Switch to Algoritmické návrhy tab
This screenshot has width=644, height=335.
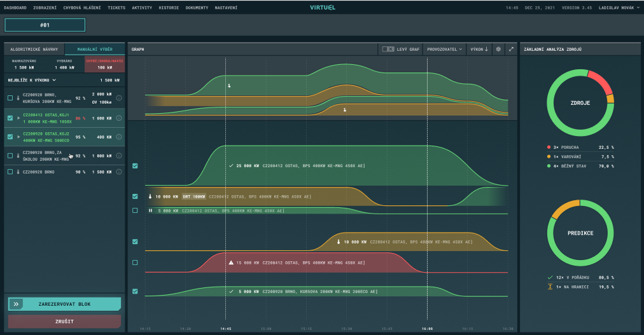(x=34, y=49)
